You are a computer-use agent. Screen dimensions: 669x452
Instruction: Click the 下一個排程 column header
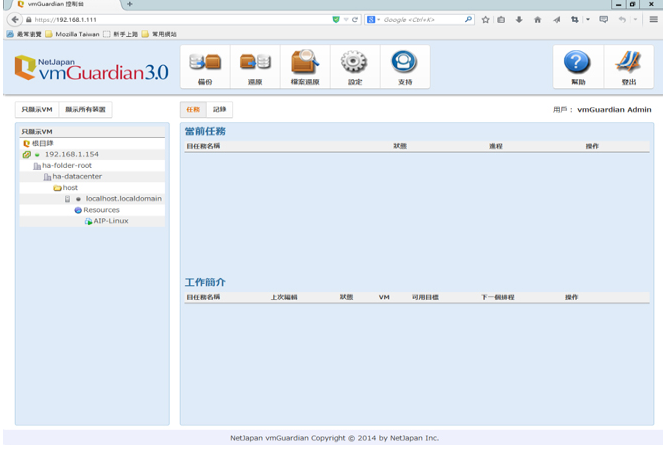498,297
